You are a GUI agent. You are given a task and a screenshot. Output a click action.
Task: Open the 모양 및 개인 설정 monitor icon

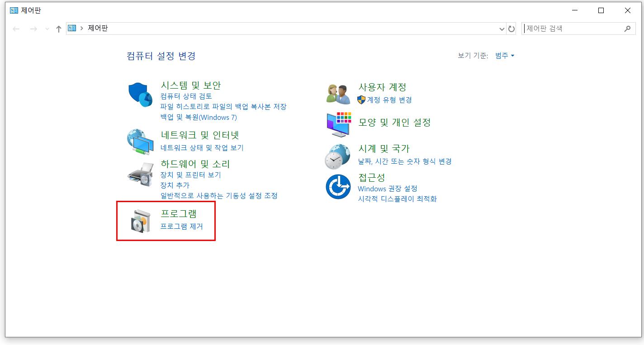point(338,124)
